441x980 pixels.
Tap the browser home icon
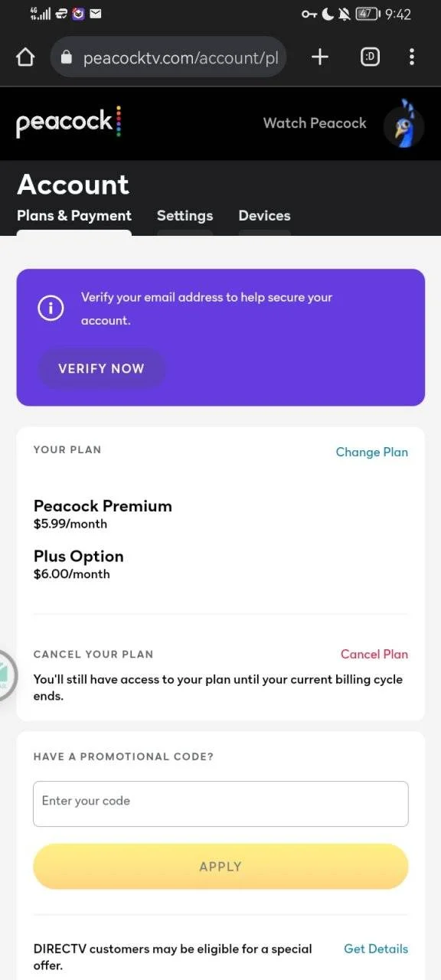click(x=25, y=57)
